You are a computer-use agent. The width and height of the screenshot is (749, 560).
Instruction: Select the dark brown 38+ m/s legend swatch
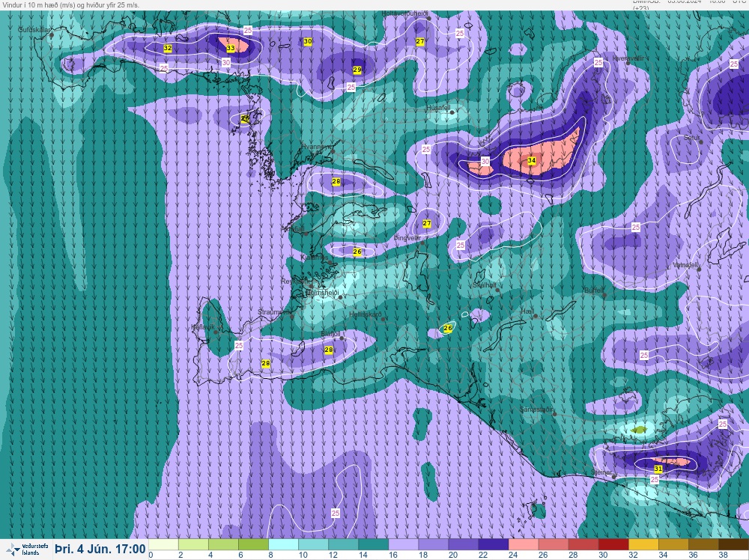733,545
